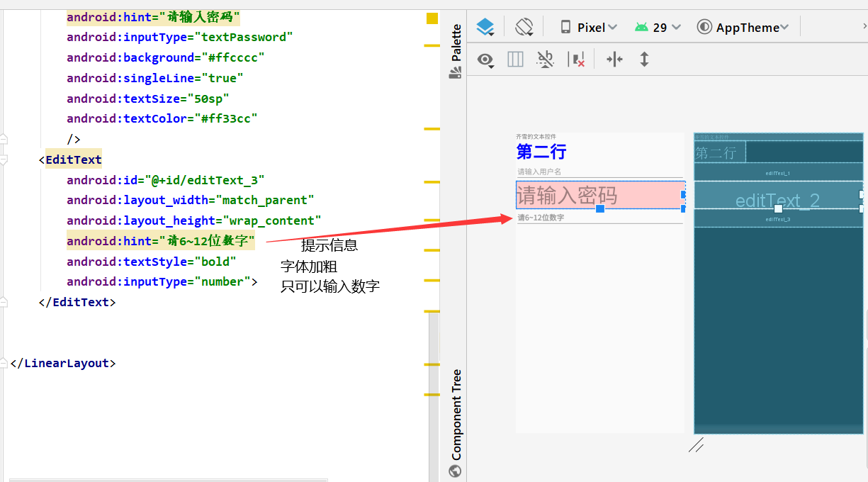Viewport: 868px width, 482px height.
Task: Click the android:textColor="#ff33cc" line
Action: click(162, 118)
